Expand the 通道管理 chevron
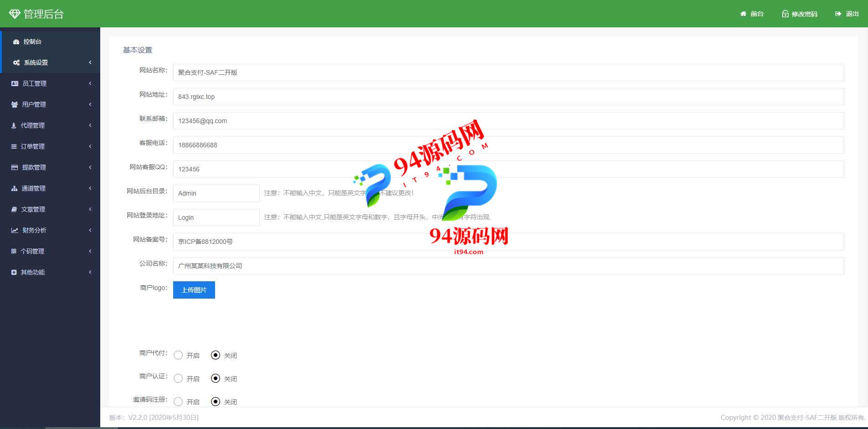This screenshot has height=429, width=868. tap(90, 188)
